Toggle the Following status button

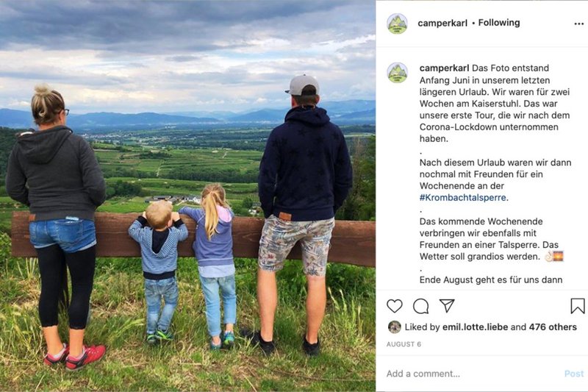(x=499, y=23)
